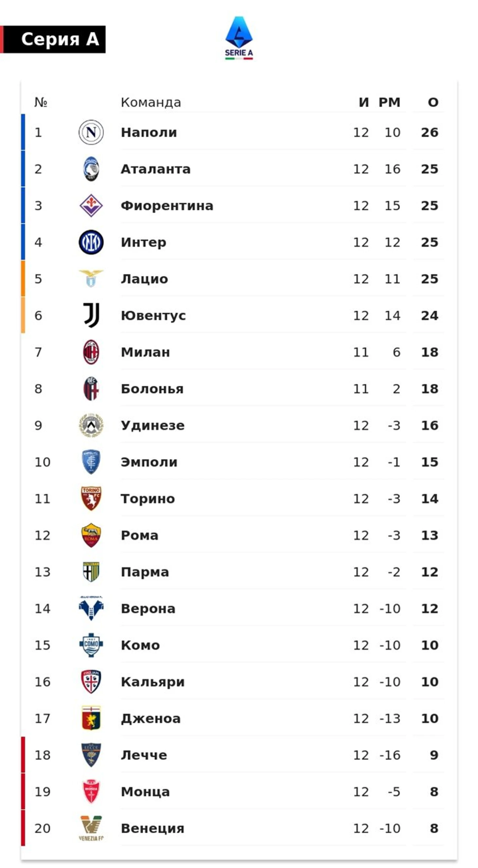Click the Como club crest
Viewport: 478px width, 868px height.
(x=91, y=645)
